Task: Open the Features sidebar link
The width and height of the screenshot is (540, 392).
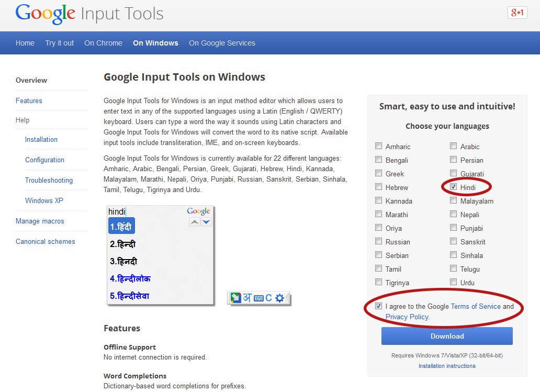Action: click(29, 100)
